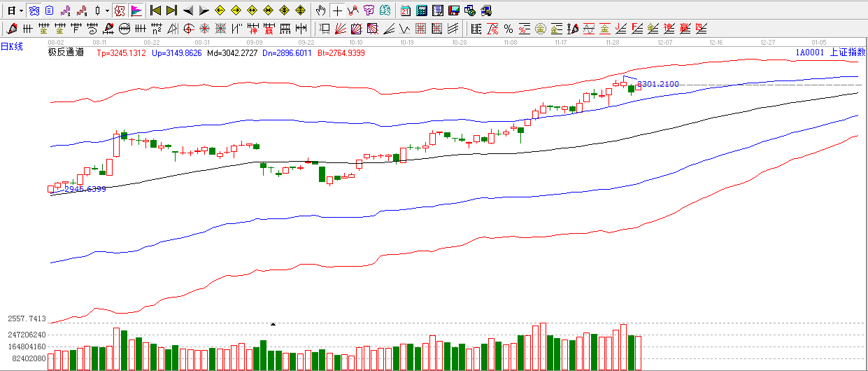Toggle the pressed colored flag chart button
This screenshot has height=371, width=868.
click(136, 10)
